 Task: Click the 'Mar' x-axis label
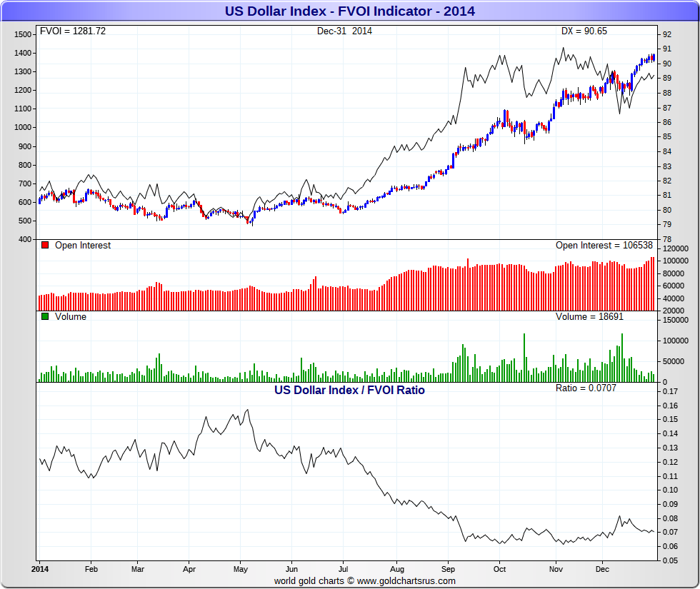[x=137, y=569]
